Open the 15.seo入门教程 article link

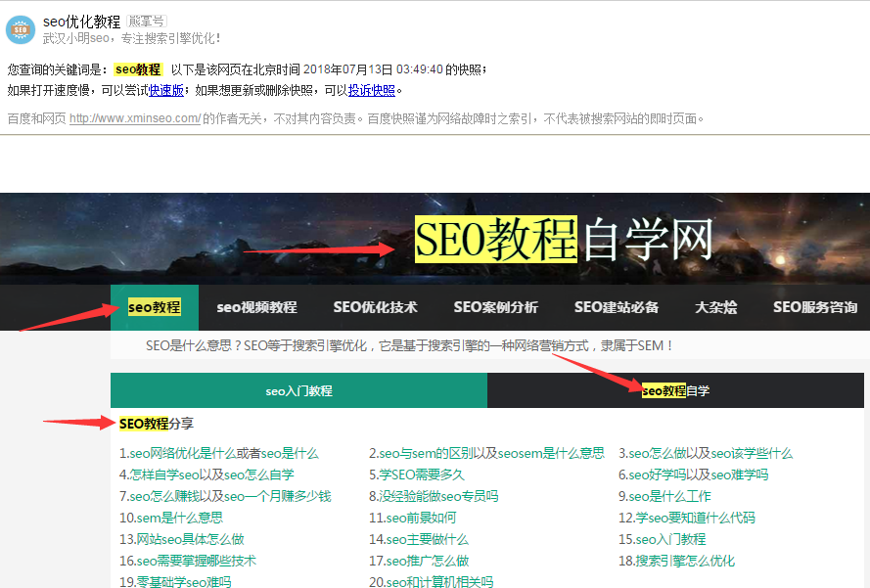(662, 539)
